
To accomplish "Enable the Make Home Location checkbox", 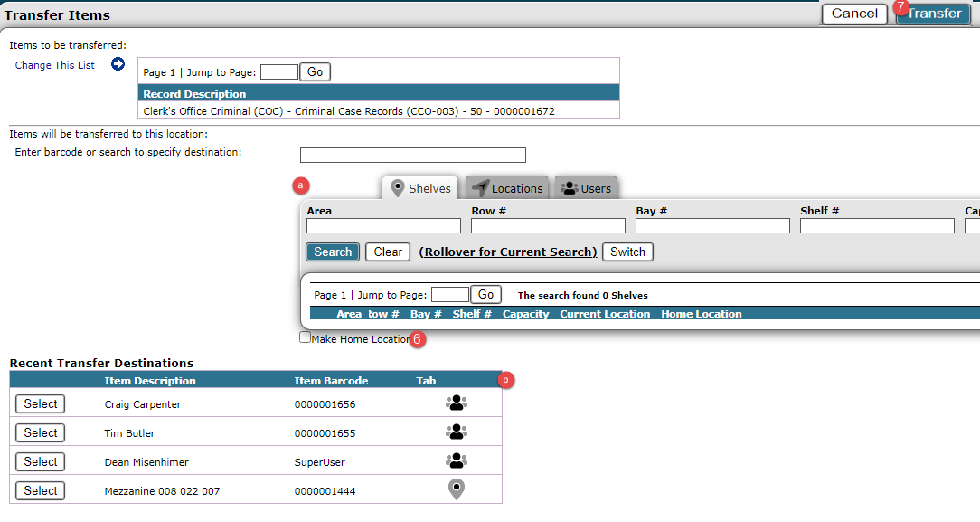I will tap(306, 338).
